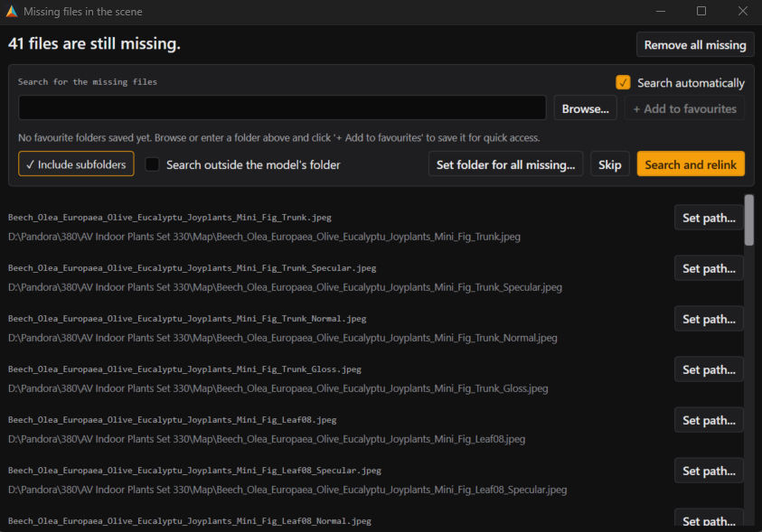Viewport: 762px width, 532px height.
Task: Select file name Mini_Fig_Leaf08_Normal.jpeg entry
Action: [x=190, y=521]
